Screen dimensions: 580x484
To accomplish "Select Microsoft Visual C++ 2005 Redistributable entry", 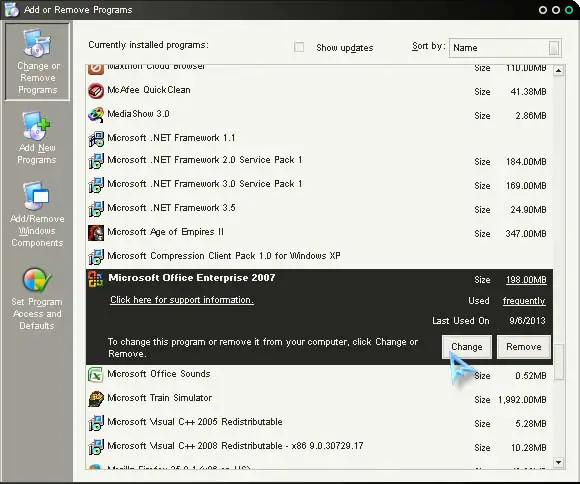I will point(319,423).
